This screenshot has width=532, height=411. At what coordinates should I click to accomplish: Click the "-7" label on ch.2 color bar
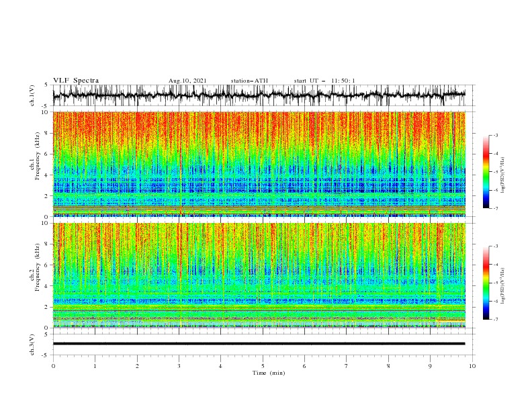[x=495, y=319]
